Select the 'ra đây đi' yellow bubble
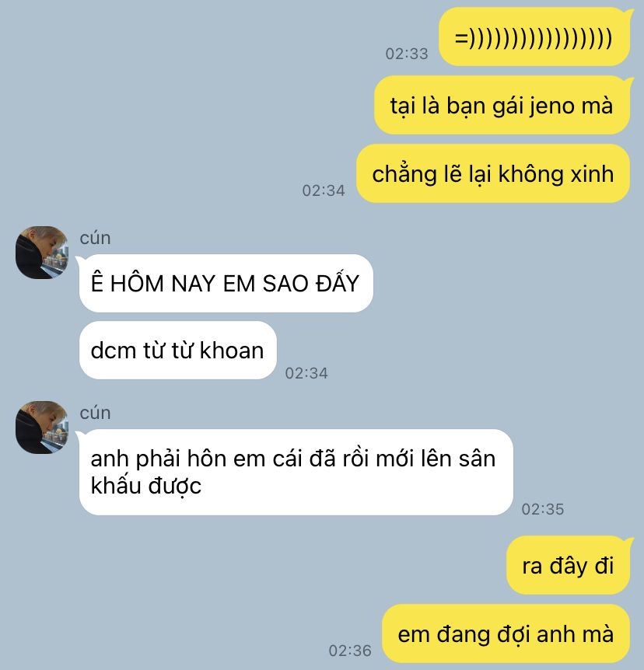This screenshot has width=644, height=670. (x=569, y=565)
